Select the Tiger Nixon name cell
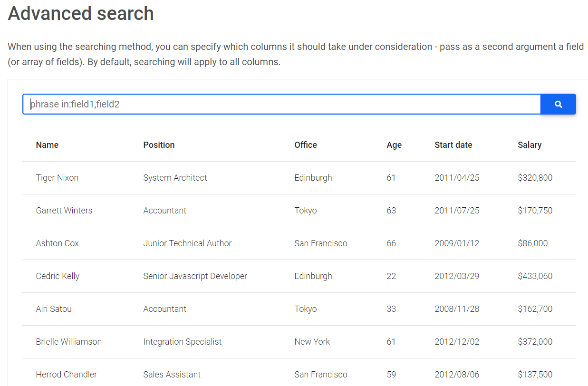Viewport: 588px width, 386px height. click(x=57, y=178)
